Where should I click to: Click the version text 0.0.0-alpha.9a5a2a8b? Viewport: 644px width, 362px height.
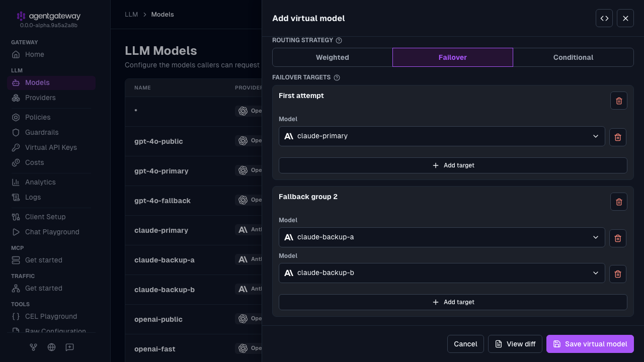49,25
